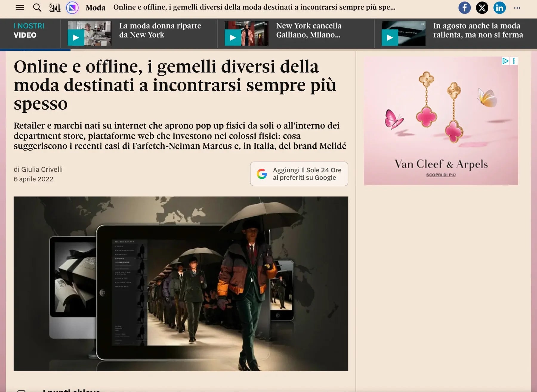The height and width of the screenshot is (392, 537).
Task: Click the Van Cleef & Arpels ad image
Action: click(x=441, y=121)
